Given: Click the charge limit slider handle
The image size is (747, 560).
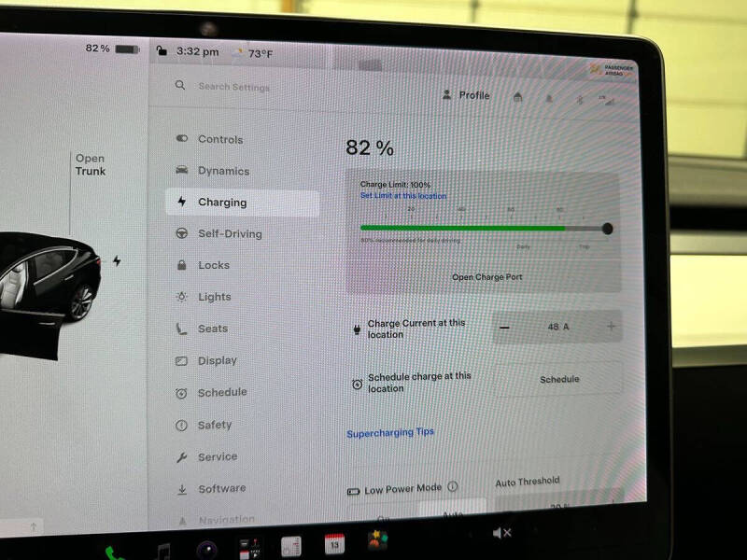Looking at the screenshot, I should click(607, 229).
